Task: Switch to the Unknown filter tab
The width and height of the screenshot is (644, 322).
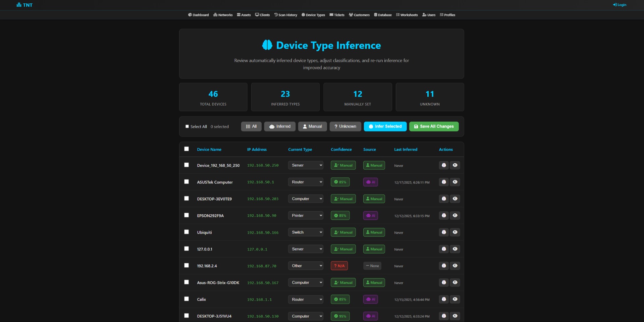Action: [x=345, y=126]
